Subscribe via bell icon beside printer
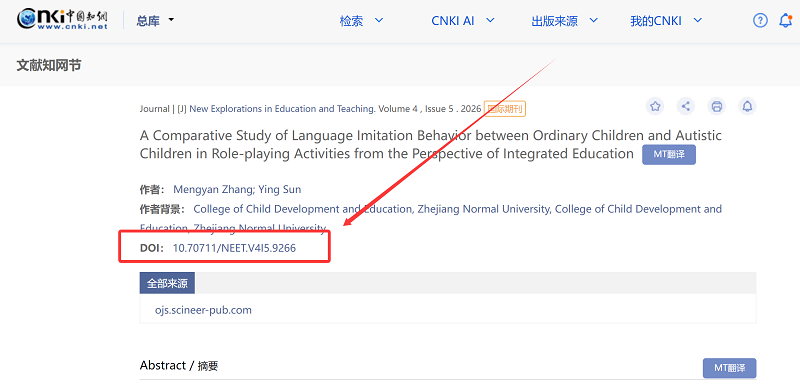 click(747, 106)
